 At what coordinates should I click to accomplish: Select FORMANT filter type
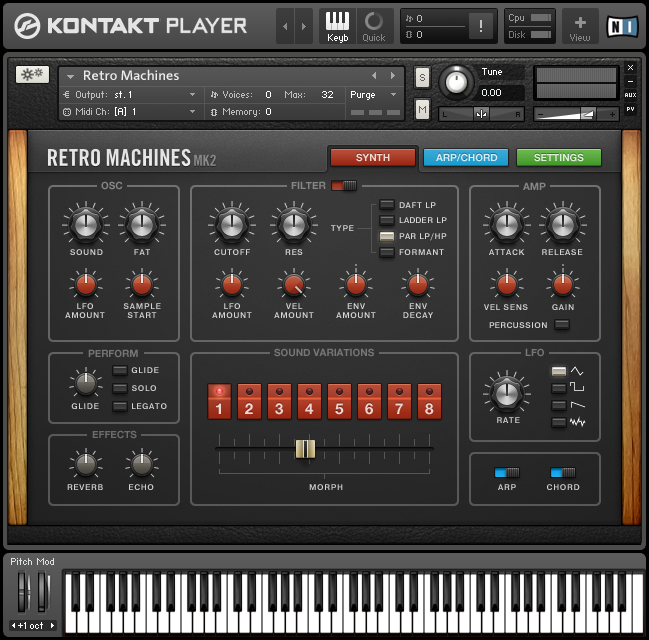coord(387,252)
